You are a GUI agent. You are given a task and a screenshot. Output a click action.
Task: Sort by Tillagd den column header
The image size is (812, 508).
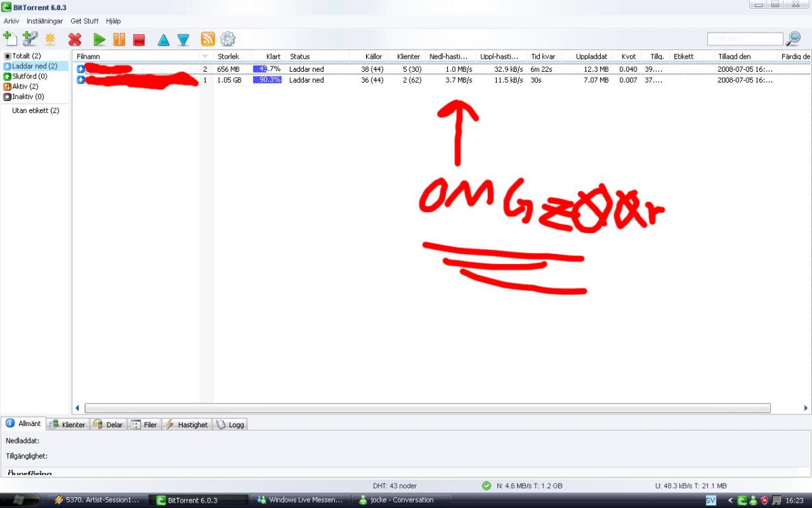pos(744,56)
